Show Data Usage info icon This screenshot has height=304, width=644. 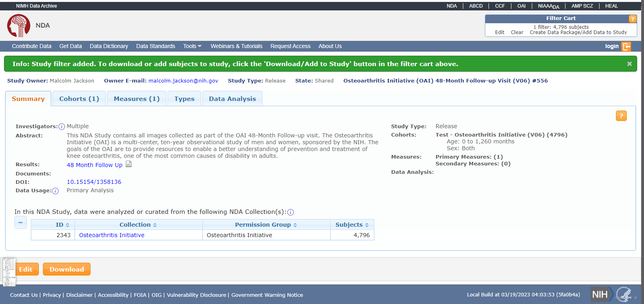(x=55, y=191)
